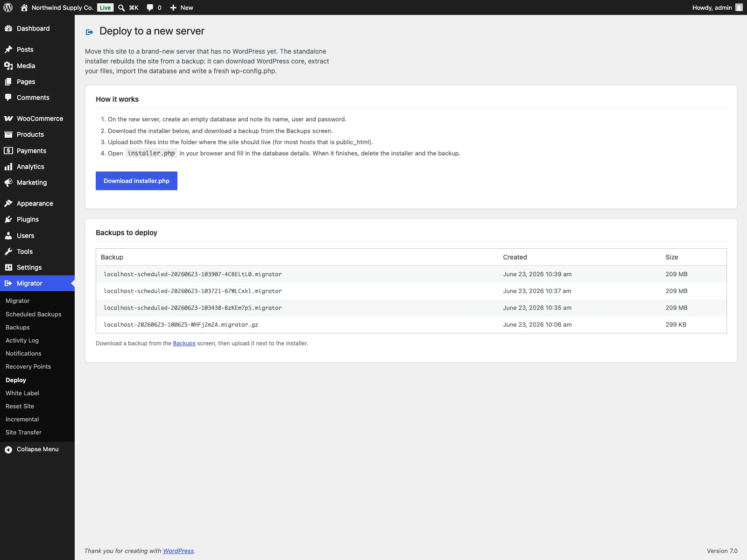
Task: Open the Migrator submenu item
Action: 18,301
